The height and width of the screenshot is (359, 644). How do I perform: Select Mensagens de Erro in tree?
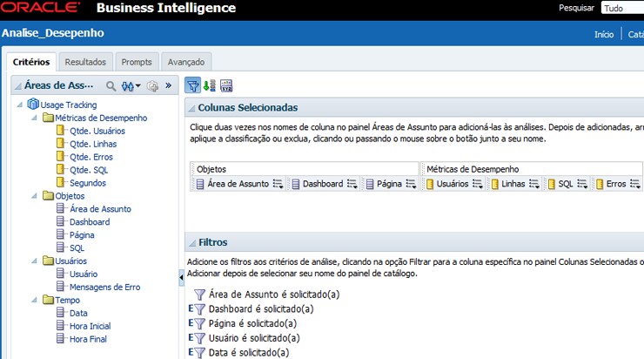pyautogui.click(x=104, y=287)
